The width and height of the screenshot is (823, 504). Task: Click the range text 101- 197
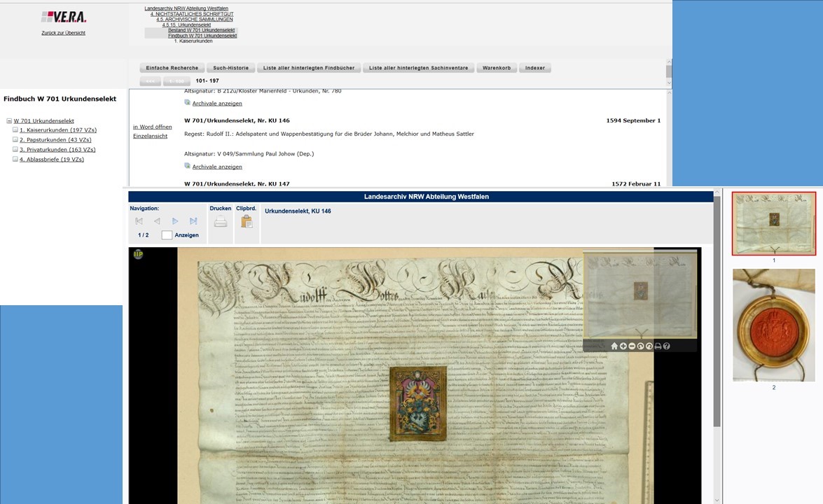pos(207,80)
